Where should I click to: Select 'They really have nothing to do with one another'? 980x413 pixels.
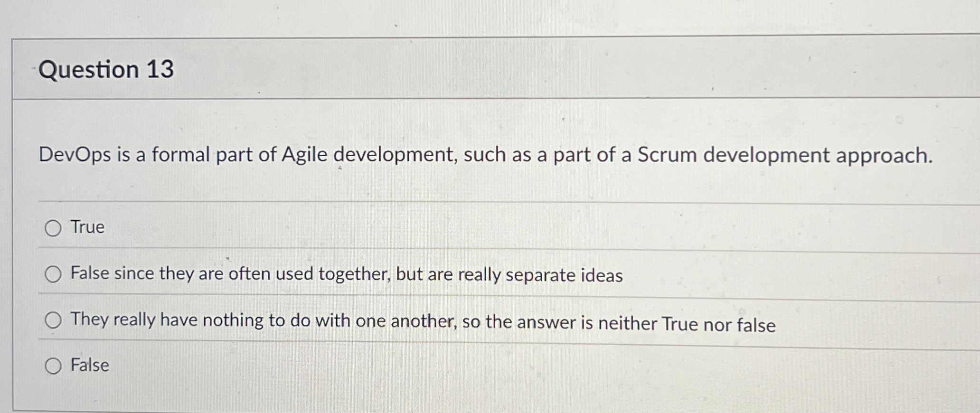click(54, 320)
